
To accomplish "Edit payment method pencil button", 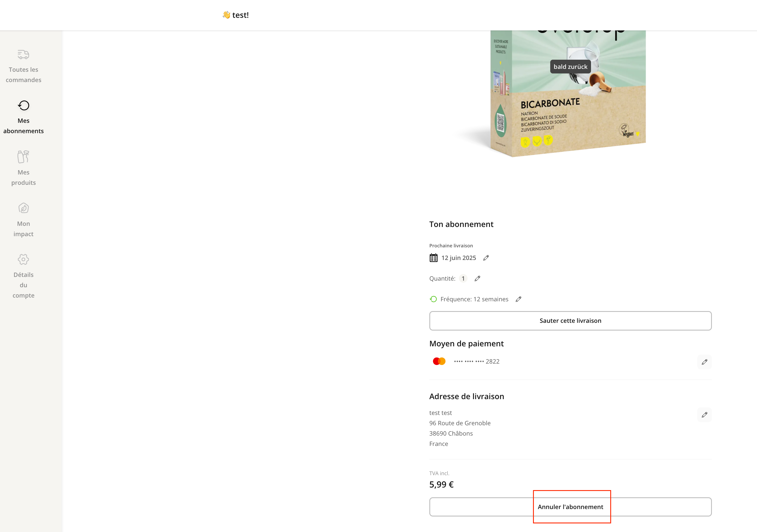I will (x=704, y=362).
